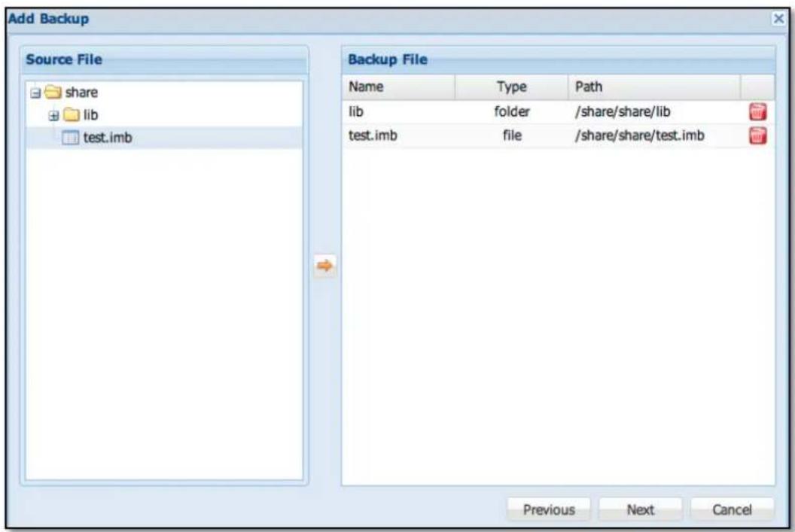Go to the Next step
This screenshot has width=795, height=532.
(x=640, y=509)
